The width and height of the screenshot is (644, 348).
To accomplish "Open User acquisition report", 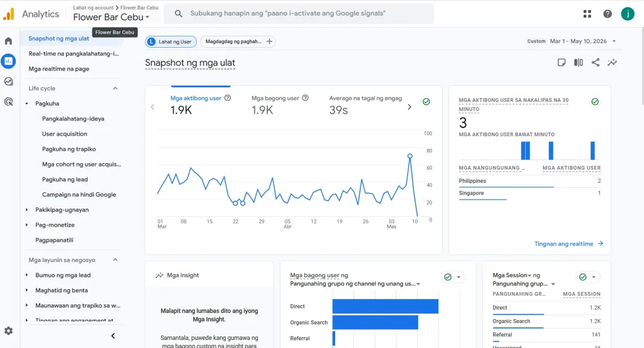I will click(x=65, y=134).
